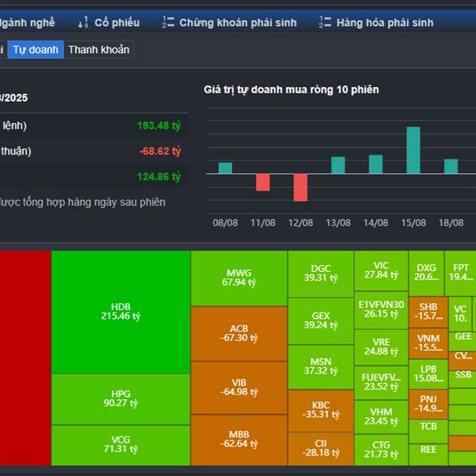Click the chart title Giá trị tự doanh mua ròng
Viewport: 476px width, 476px height.
click(x=291, y=90)
